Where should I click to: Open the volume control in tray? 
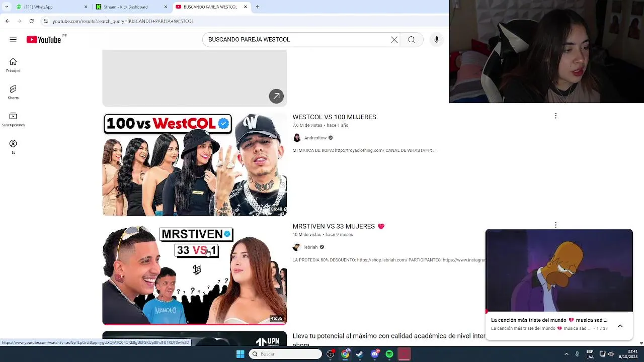pos(611,354)
